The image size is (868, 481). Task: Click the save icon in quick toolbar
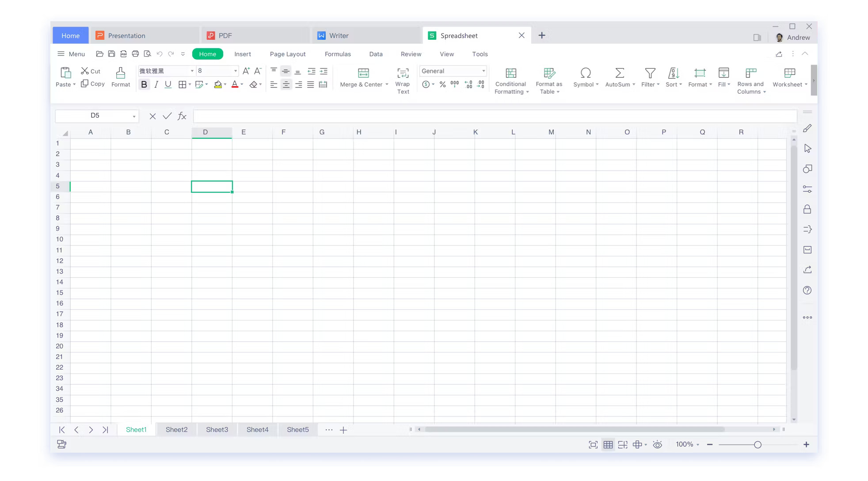point(111,54)
